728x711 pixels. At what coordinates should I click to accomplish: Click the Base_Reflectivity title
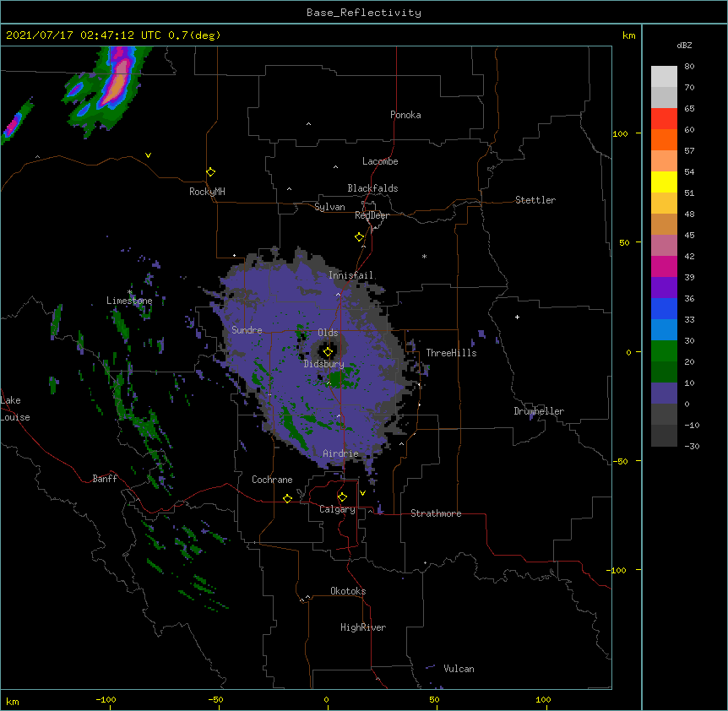coord(364,13)
